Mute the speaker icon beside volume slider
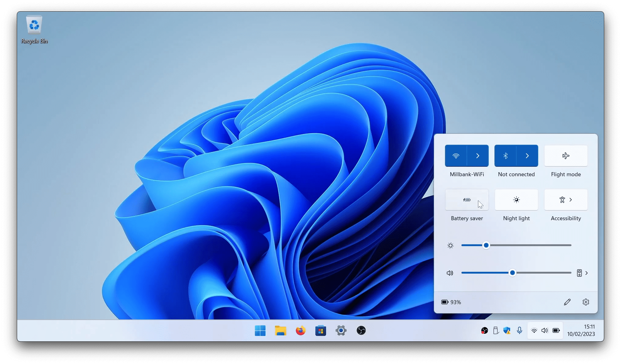 pyautogui.click(x=450, y=273)
